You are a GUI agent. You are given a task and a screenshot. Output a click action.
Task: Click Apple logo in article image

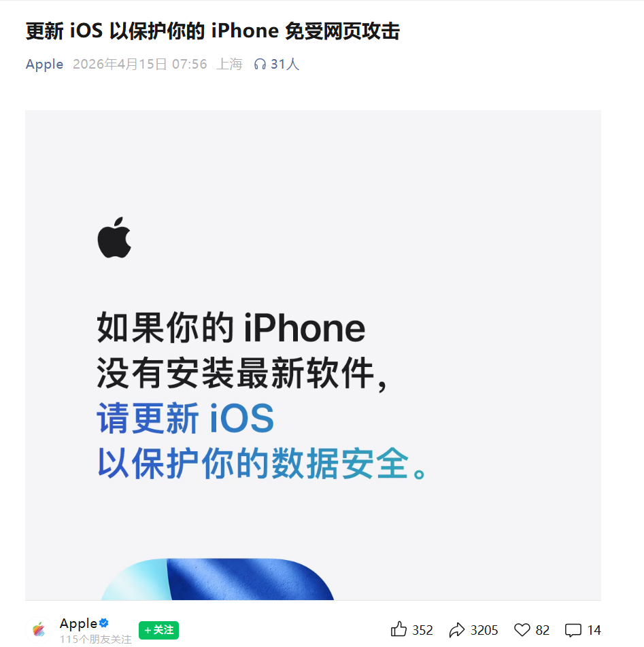point(114,237)
